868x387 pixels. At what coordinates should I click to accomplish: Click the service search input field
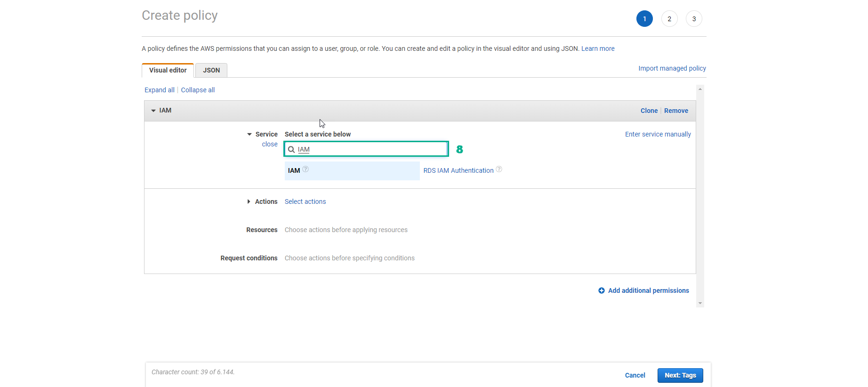(366, 149)
